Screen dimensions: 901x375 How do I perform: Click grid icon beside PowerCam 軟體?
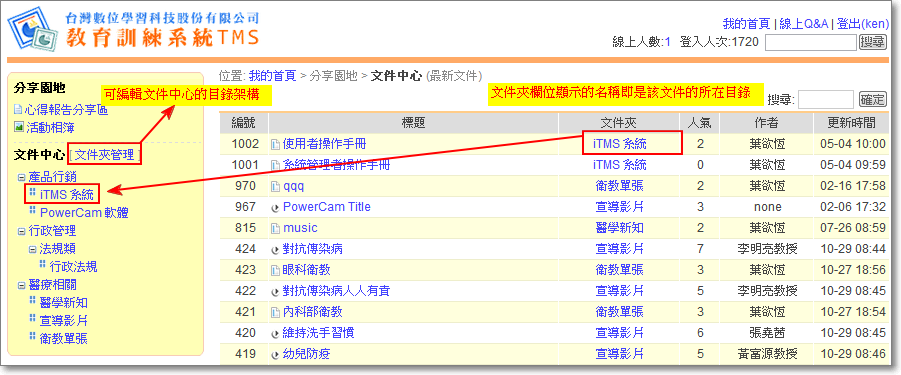[x=33, y=210]
